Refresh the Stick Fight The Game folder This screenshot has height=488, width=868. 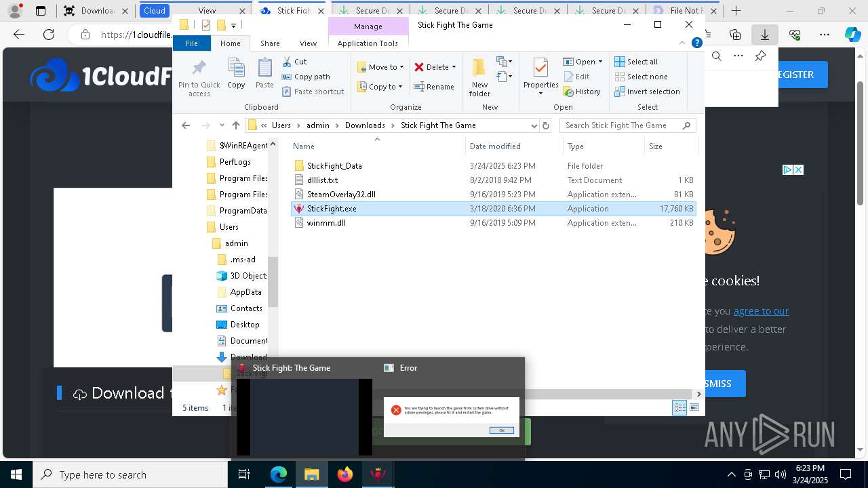pos(546,125)
